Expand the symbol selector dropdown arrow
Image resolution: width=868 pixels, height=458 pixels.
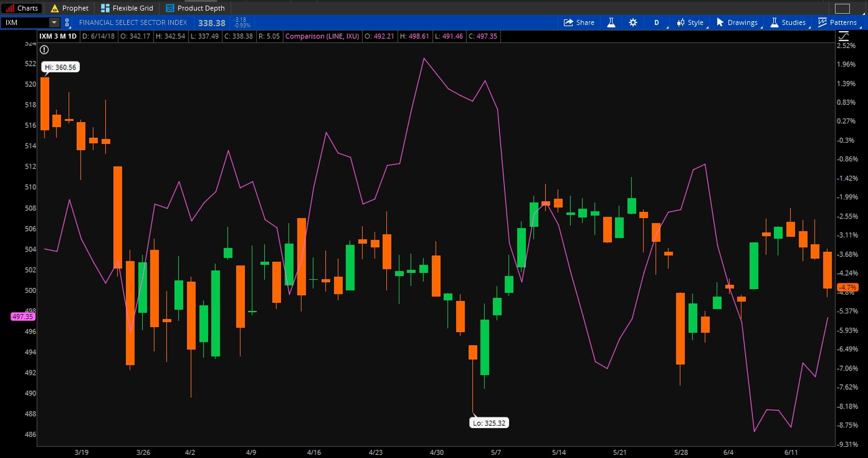[54, 22]
